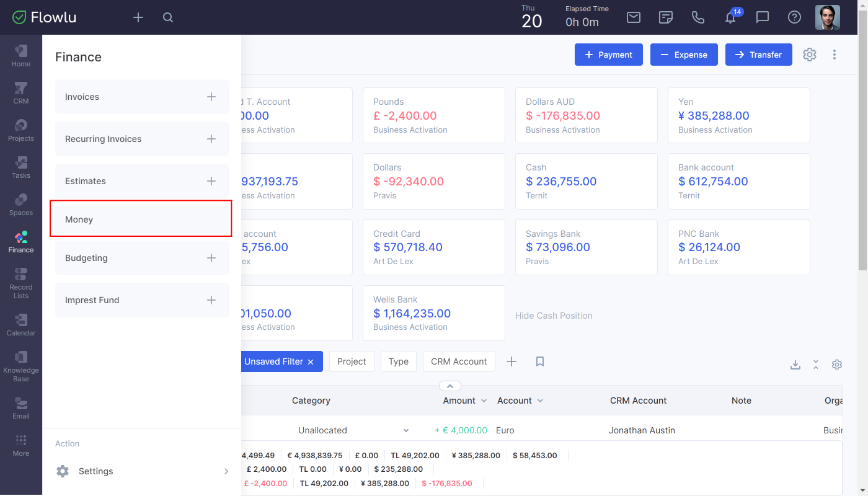The height and width of the screenshot is (496, 868).
Task: Collapse the panel with up-chevron handle
Action: click(450, 386)
